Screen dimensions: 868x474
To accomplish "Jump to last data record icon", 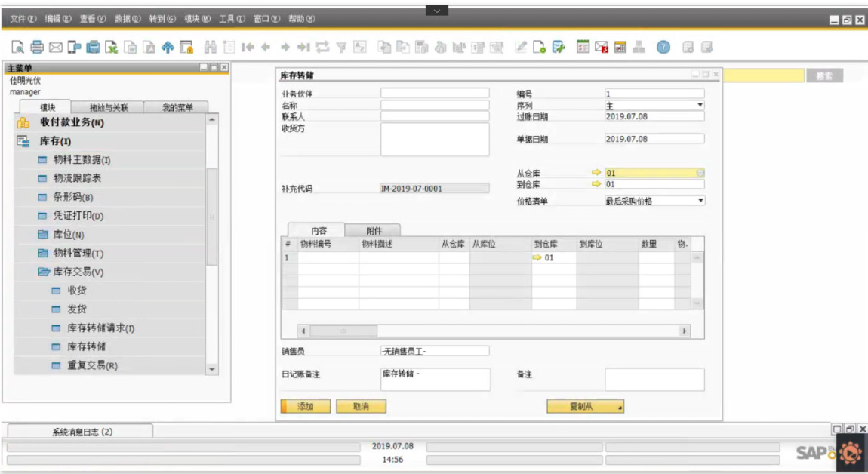I will click(303, 48).
